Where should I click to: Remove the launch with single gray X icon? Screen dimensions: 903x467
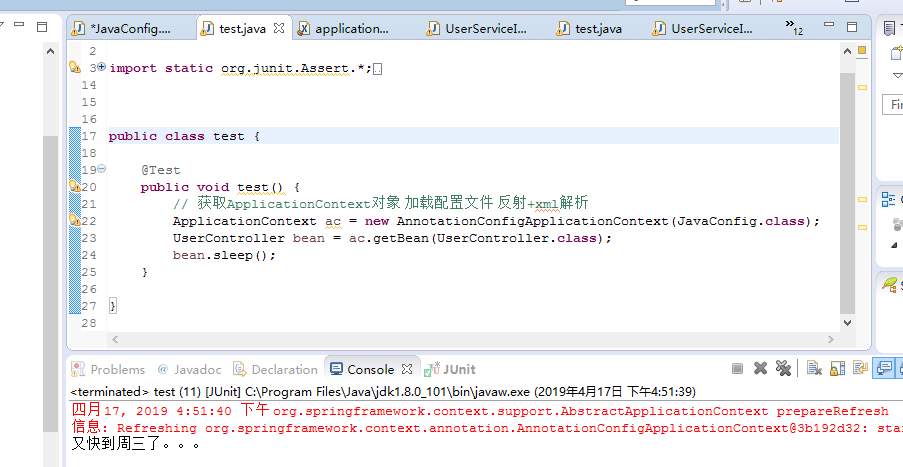click(x=760, y=369)
